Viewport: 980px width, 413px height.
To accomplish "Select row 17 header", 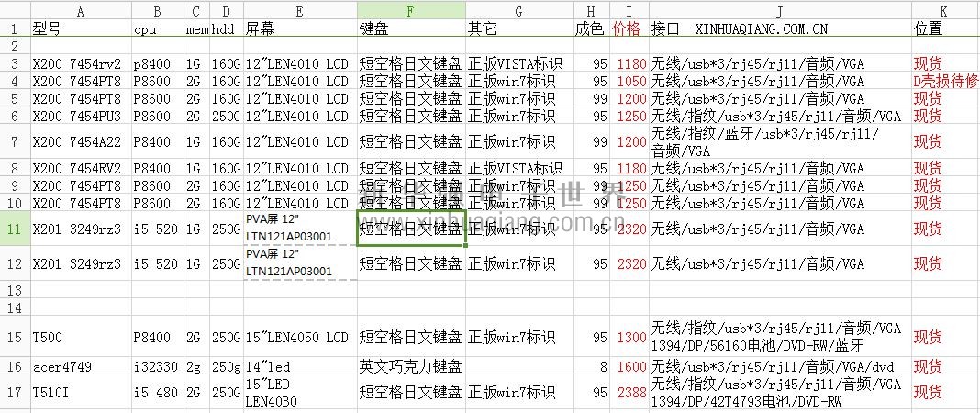I will 14,393.
